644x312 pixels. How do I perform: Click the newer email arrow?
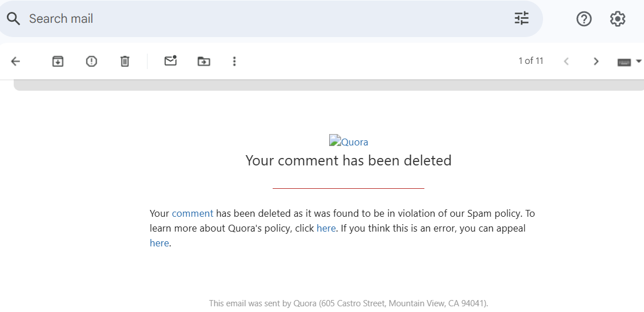pyautogui.click(x=566, y=61)
